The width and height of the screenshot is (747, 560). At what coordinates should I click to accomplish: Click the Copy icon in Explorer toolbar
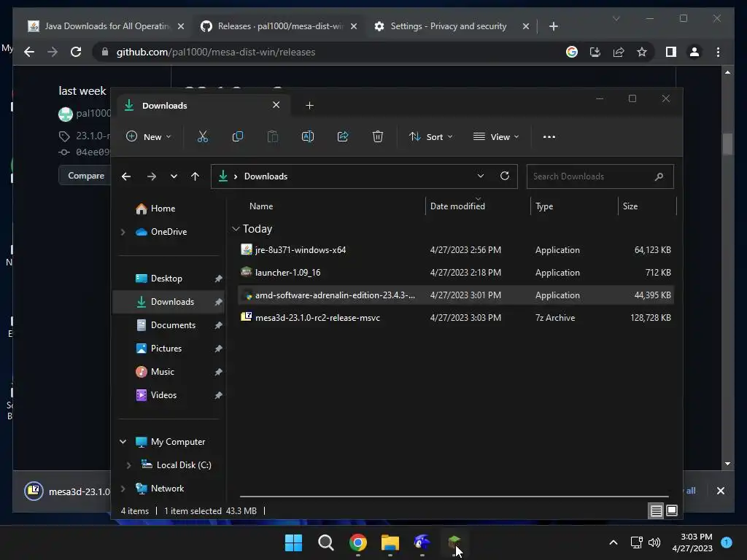[238, 136]
